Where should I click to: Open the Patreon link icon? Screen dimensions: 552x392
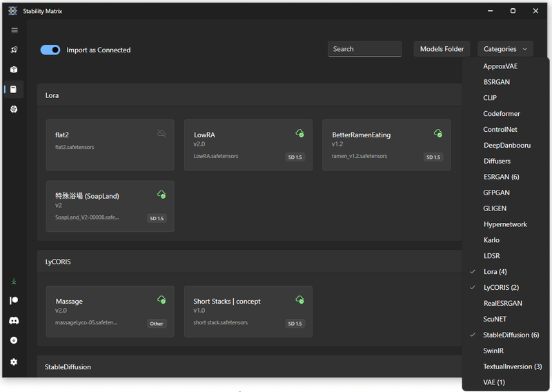(14, 301)
